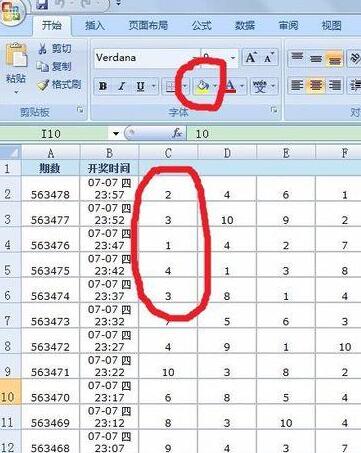Viewport: 361px width, 453px height.
Task: Select column B header
Action: point(109,153)
